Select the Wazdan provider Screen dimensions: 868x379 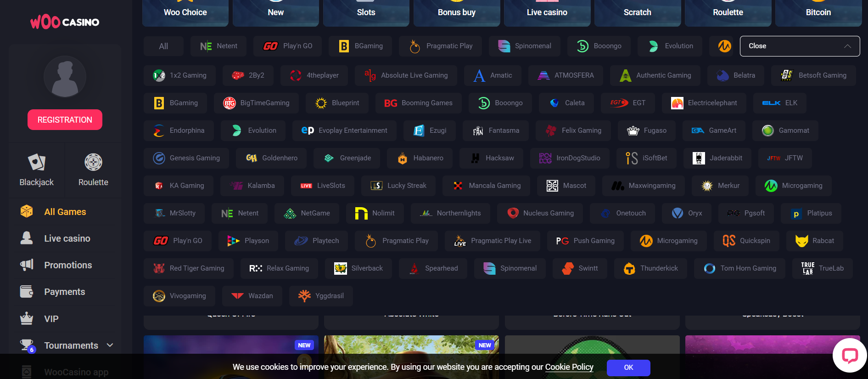pyautogui.click(x=252, y=296)
